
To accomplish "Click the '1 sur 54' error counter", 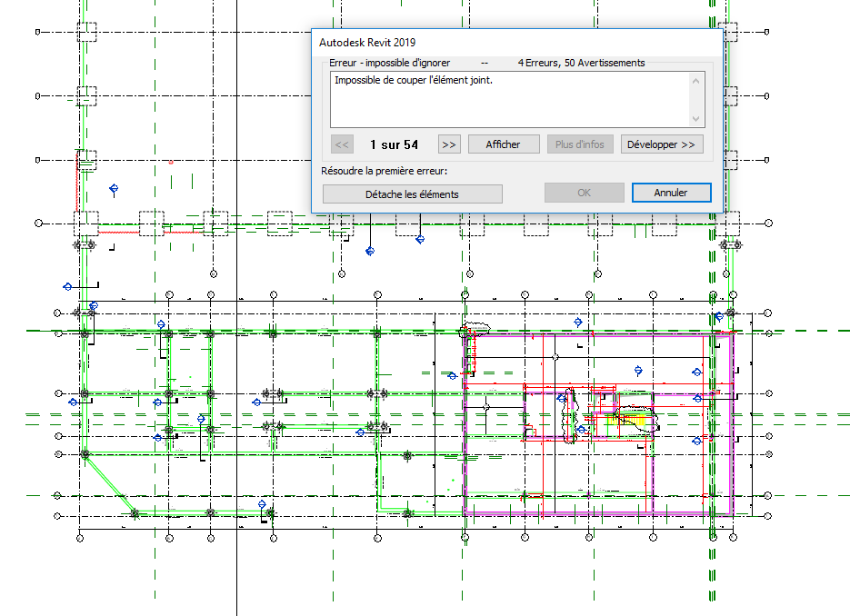I will pos(394,144).
